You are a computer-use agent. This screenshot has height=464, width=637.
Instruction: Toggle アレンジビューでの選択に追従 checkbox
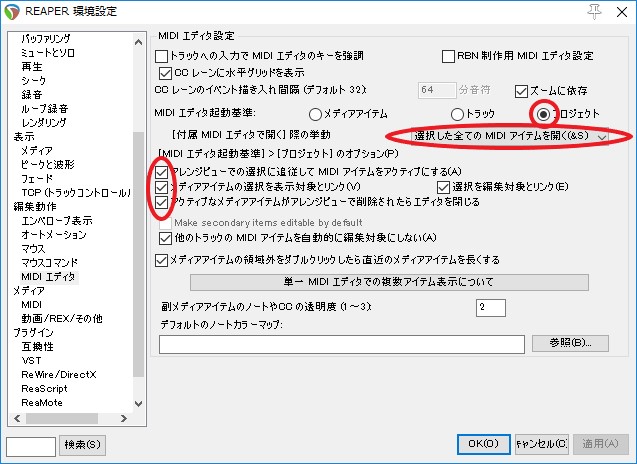coord(161,172)
